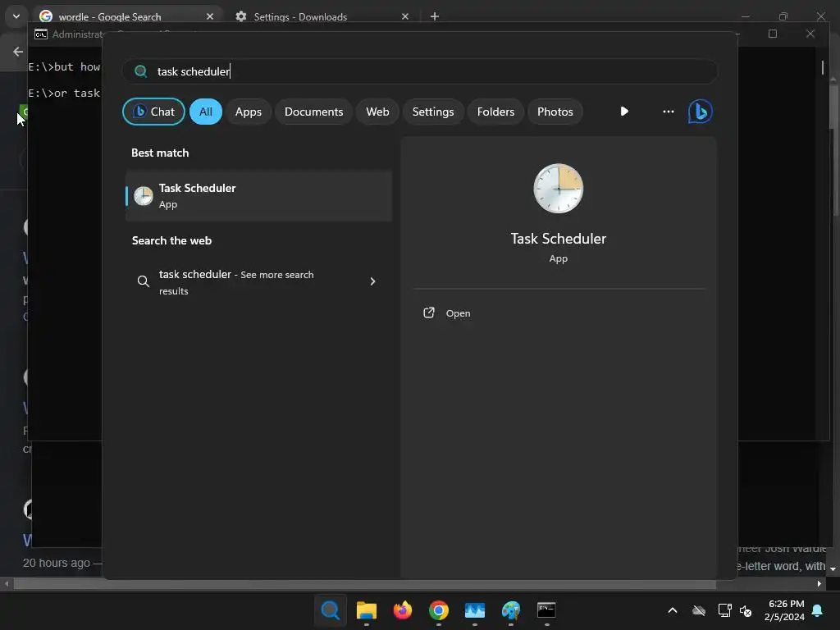840x630 pixels.
Task: Switch to wordle Google Search tab
Action: click(127, 16)
